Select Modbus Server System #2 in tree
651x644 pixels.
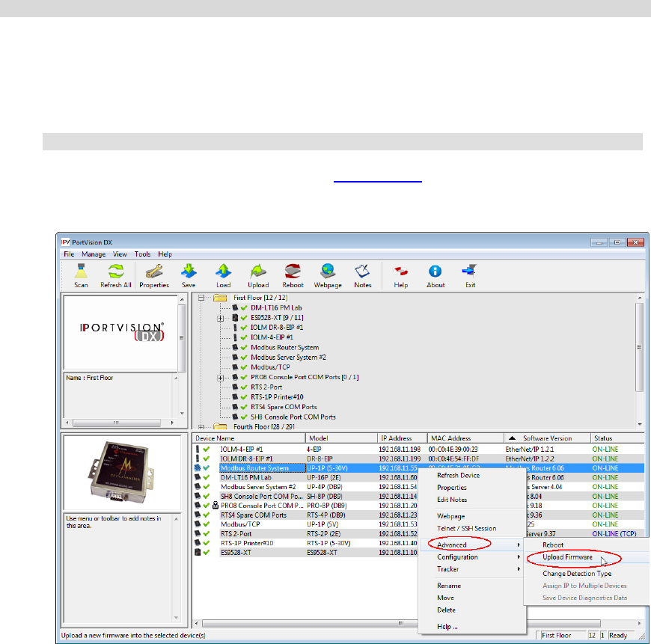pyautogui.click(x=288, y=358)
